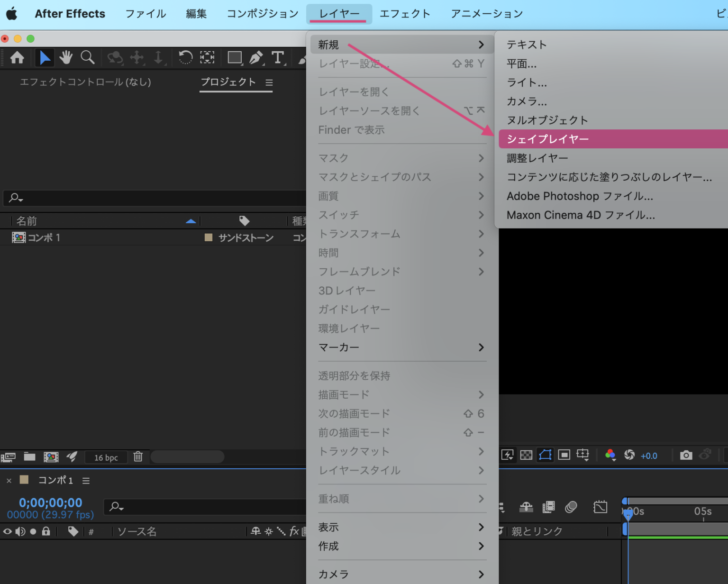The height and width of the screenshot is (584, 728).
Task: Open the channel and color management swatch
Action: coord(610,455)
